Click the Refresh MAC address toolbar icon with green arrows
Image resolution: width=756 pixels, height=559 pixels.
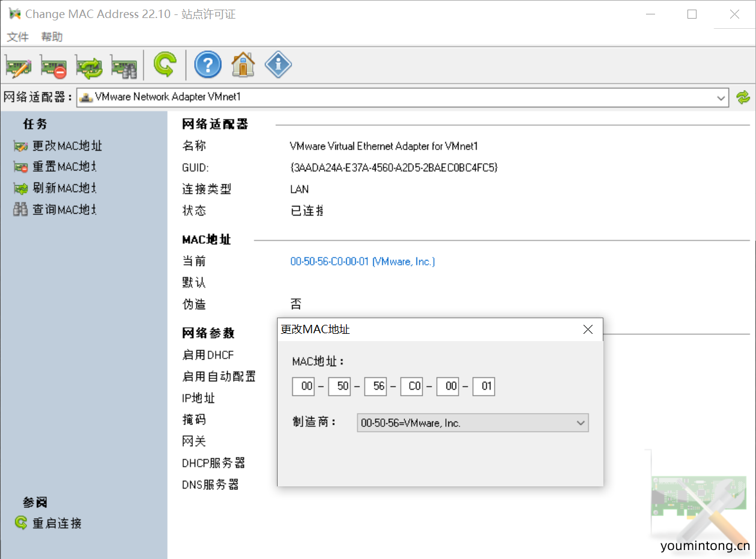(89, 65)
